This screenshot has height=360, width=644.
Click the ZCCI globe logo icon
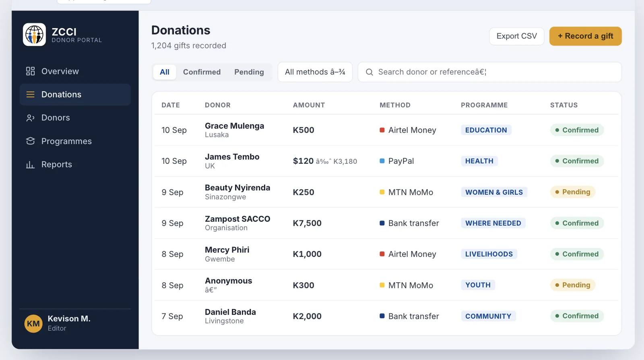(34, 35)
